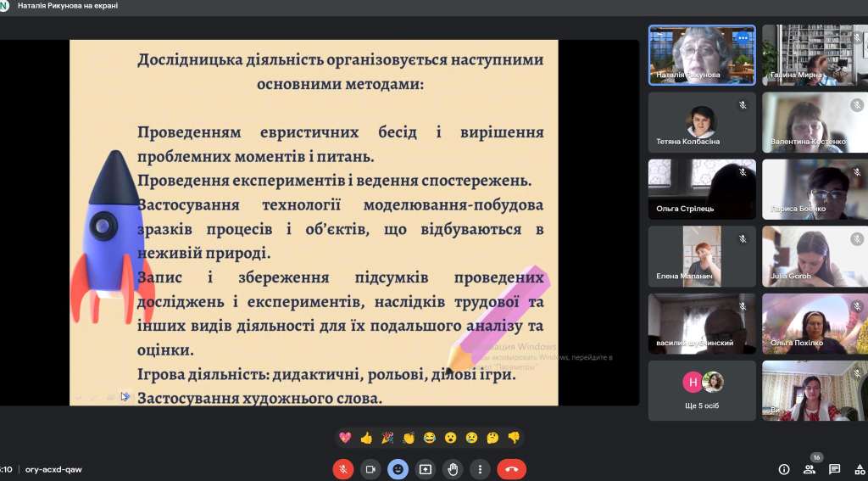Select Julia Goroh video tile

tap(815, 256)
